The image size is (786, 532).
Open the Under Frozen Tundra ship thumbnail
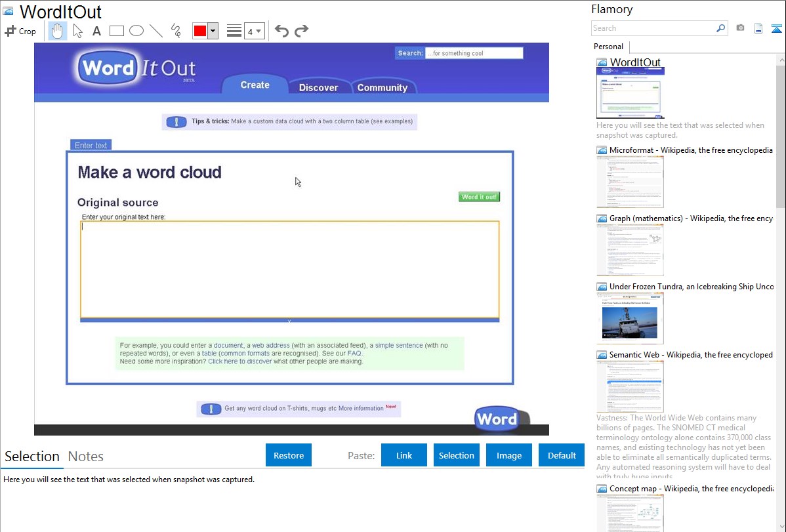click(630, 318)
